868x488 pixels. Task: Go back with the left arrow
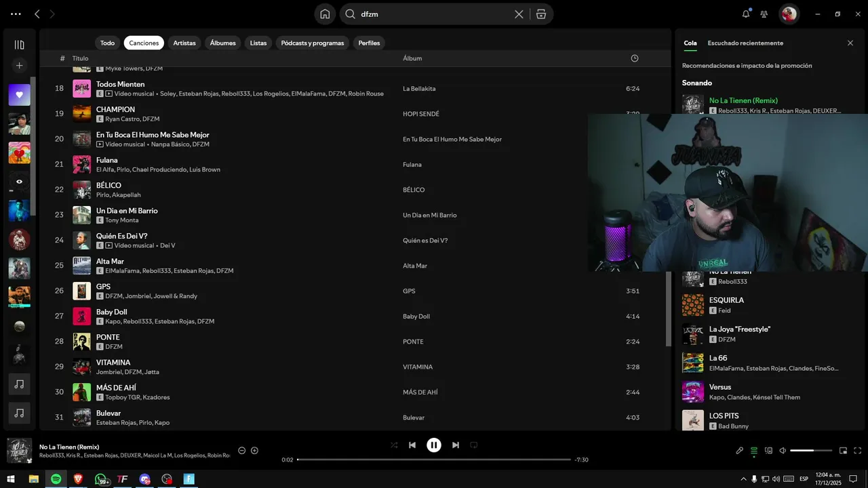(x=37, y=14)
